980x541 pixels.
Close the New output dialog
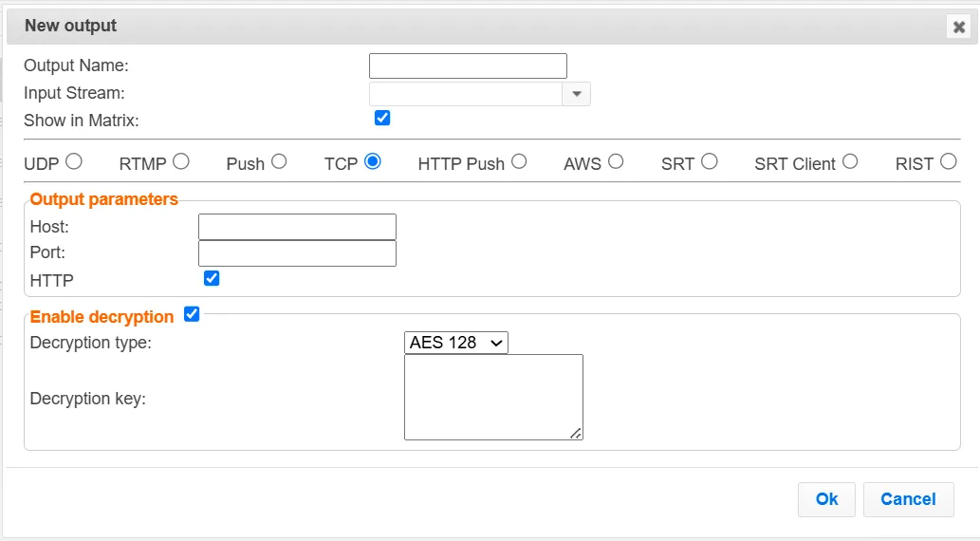(x=958, y=27)
